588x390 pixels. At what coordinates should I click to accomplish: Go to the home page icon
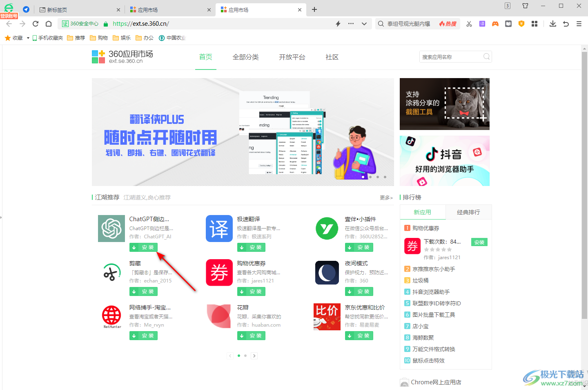tap(49, 24)
